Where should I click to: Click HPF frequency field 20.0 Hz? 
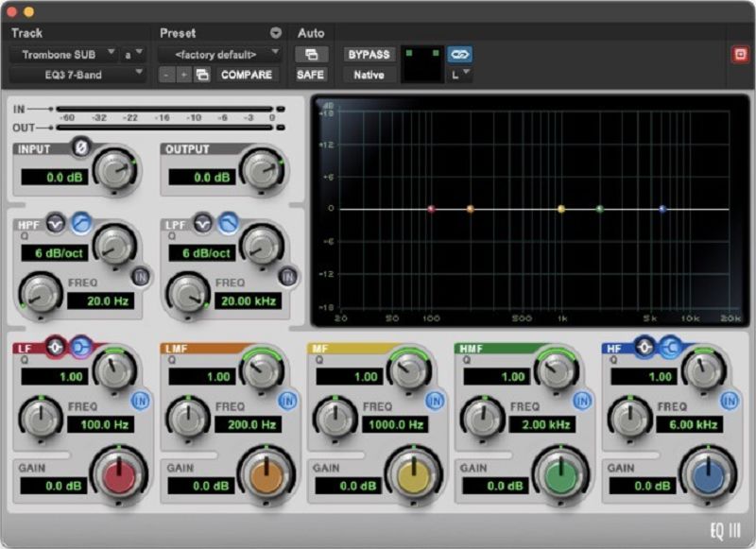click(100, 301)
